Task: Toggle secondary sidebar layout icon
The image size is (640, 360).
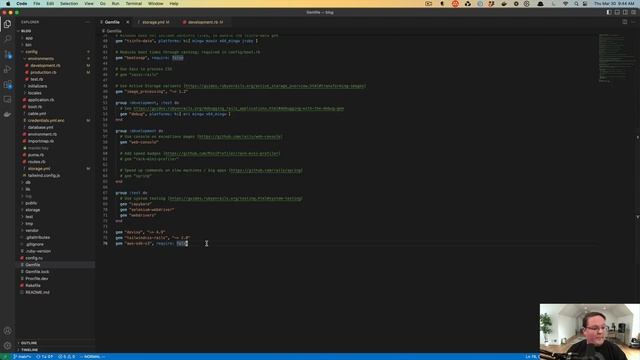Action: pyautogui.click(x=625, y=12)
